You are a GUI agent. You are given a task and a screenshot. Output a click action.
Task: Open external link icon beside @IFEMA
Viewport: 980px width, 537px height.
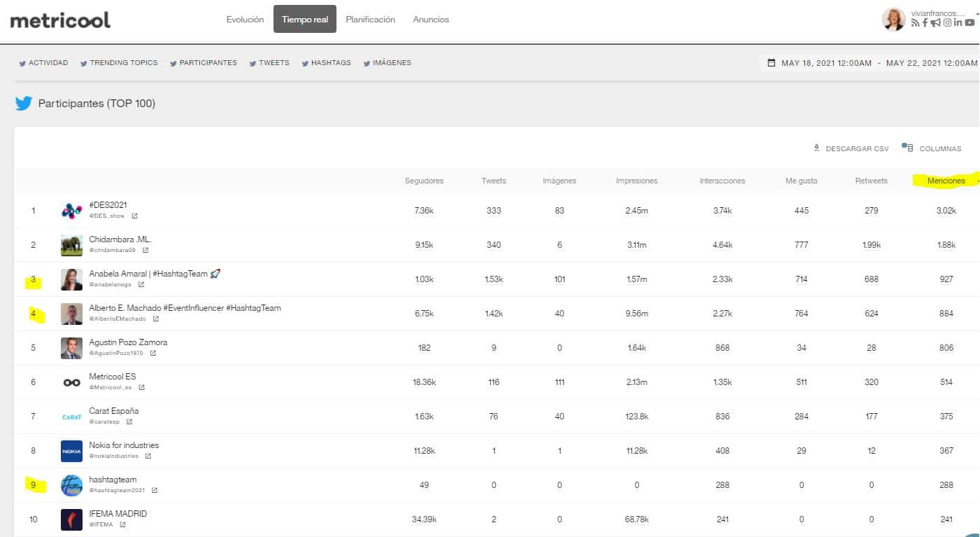tap(122, 524)
